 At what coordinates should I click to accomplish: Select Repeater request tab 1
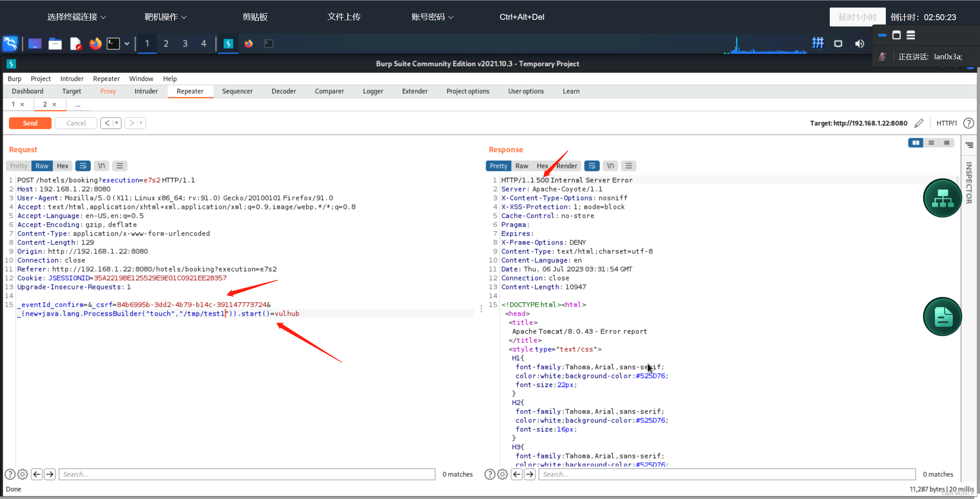[x=13, y=104]
